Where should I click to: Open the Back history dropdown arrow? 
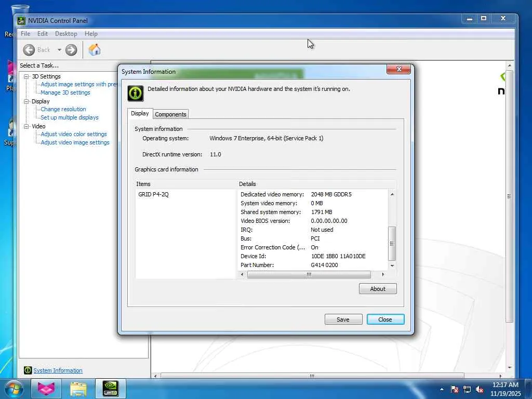point(59,50)
